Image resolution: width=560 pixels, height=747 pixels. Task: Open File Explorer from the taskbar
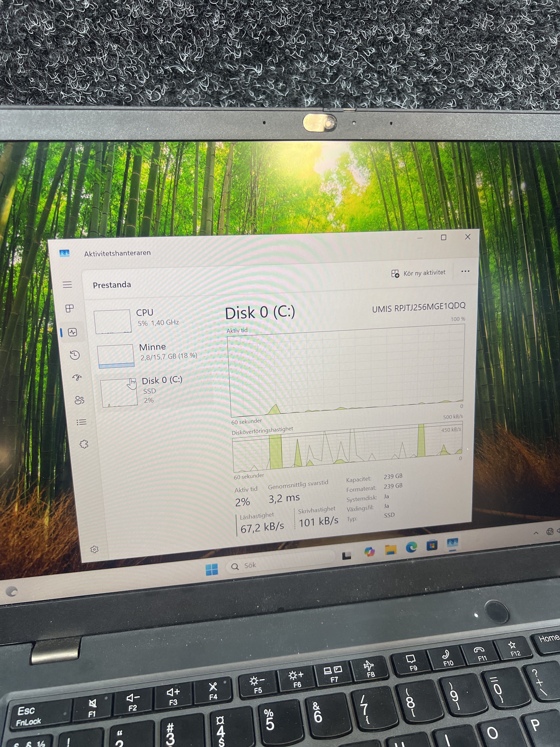coord(391,550)
